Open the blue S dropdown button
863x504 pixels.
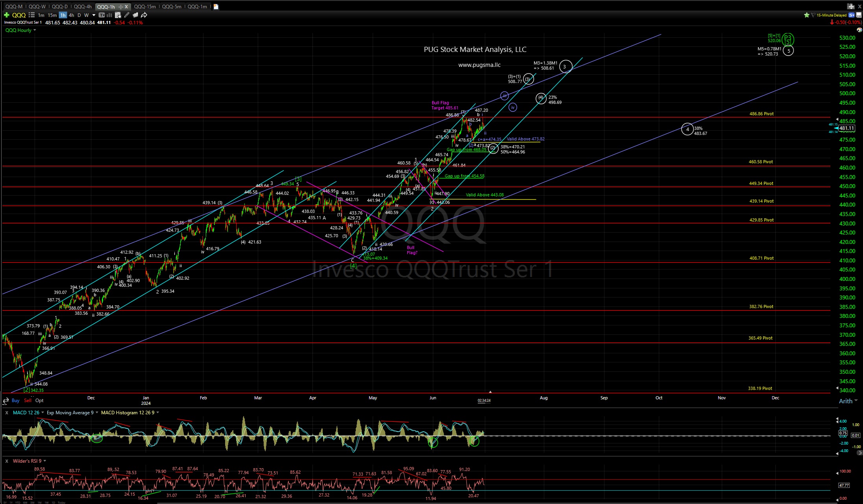click(x=852, y=15)
